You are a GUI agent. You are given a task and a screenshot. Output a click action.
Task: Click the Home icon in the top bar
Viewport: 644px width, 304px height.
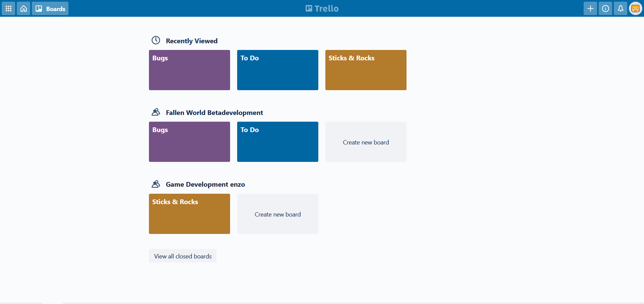pos(23,8)
